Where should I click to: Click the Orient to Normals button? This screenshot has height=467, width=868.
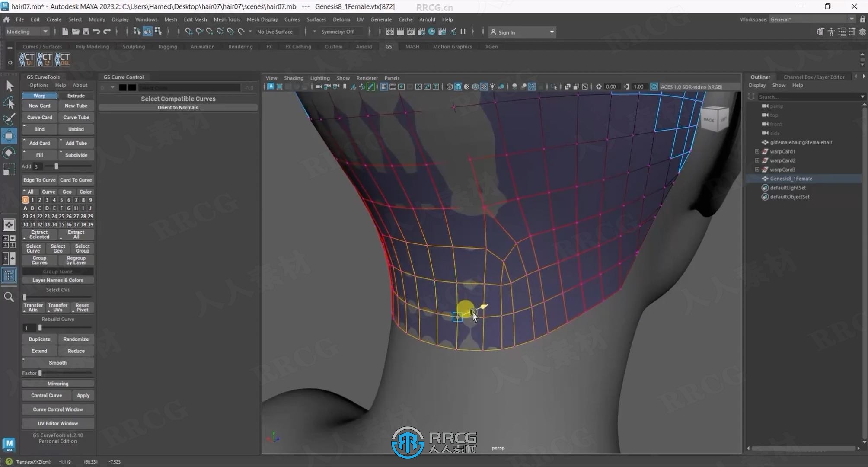click(178, 108)
